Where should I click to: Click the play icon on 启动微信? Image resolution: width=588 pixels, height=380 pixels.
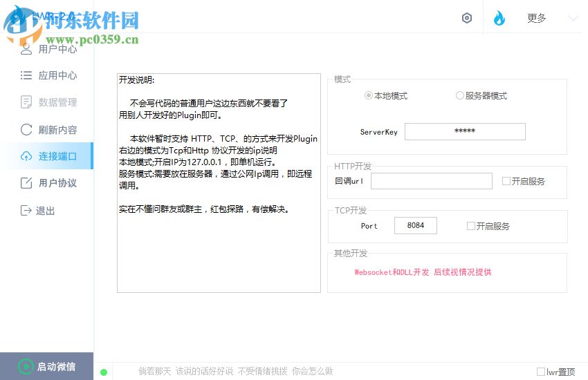point(26,366)
